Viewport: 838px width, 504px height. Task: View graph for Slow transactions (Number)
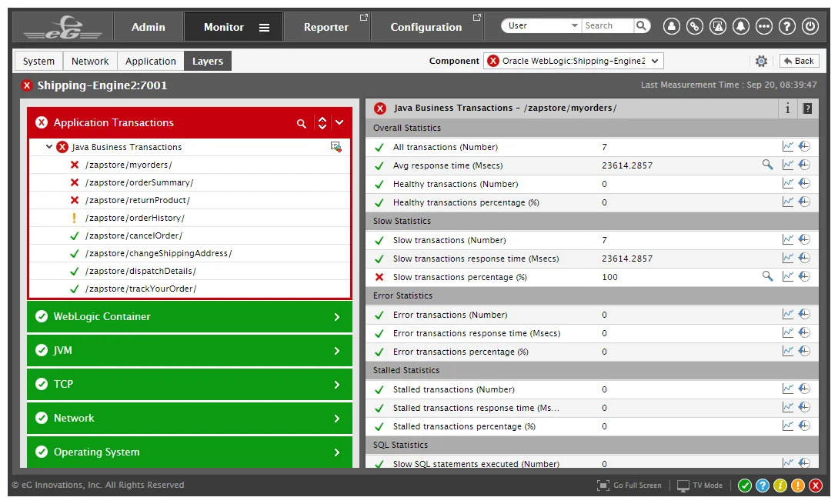(x=788, y=239)
